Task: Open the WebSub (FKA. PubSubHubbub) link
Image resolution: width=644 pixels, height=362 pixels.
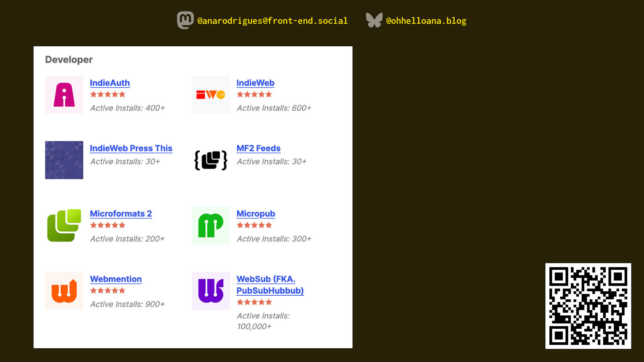Action: [x=270, y=285]
